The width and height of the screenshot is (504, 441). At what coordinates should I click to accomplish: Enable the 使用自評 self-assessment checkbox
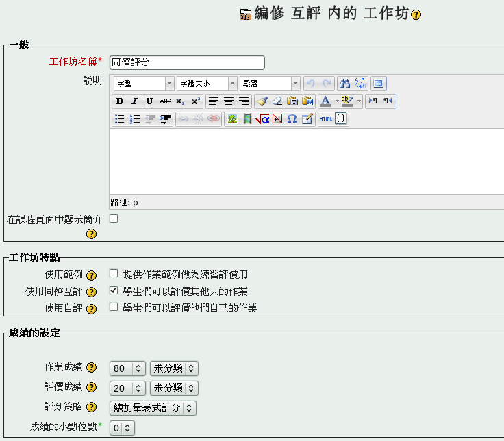114,307
